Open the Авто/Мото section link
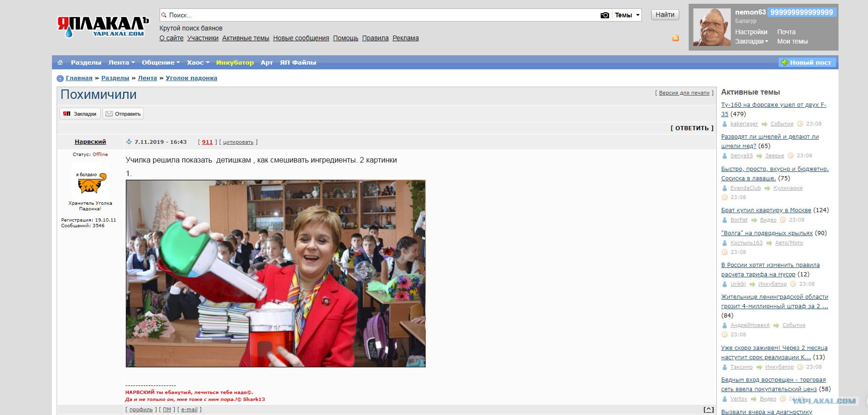 coord(789,243)
